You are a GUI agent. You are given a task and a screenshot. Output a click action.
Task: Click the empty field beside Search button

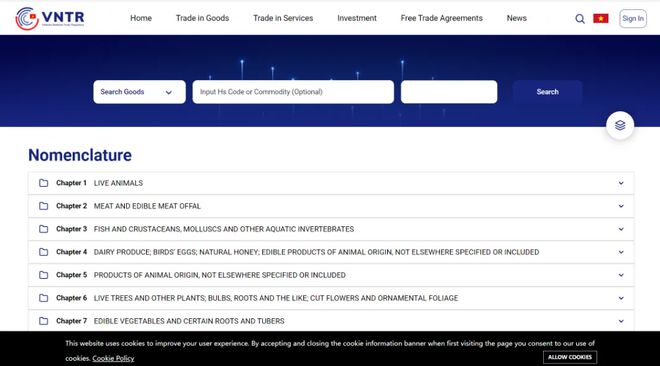click(449, 92)
